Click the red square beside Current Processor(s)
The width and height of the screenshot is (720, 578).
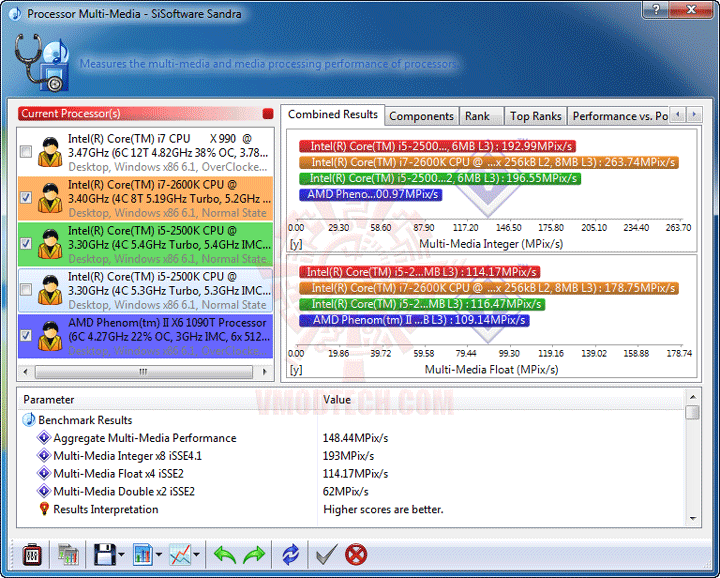(268, 114)
